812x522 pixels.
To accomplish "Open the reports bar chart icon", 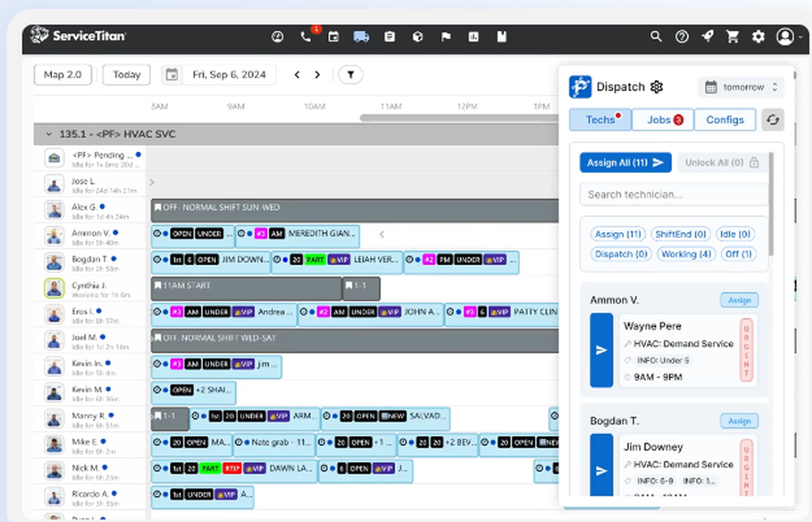I will tap(473, 37).
